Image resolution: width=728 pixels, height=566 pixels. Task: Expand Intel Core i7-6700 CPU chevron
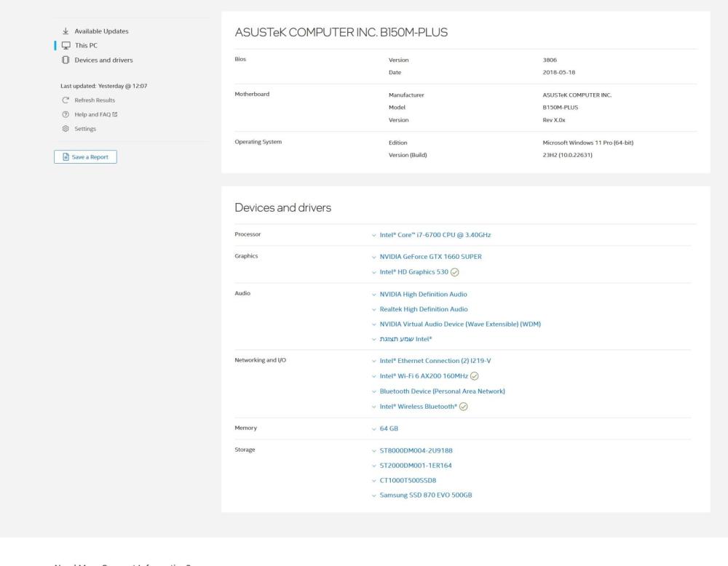pyautogui.click(x=373, y=235)
